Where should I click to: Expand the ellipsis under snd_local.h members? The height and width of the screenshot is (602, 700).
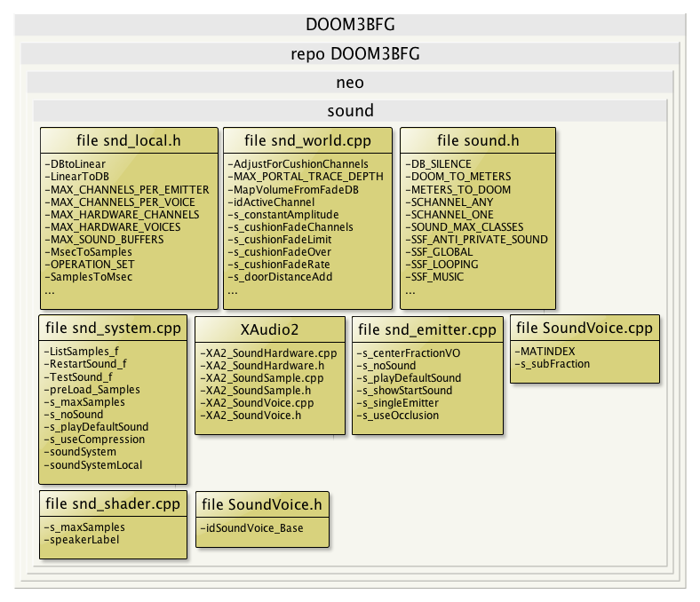point(50,290)
